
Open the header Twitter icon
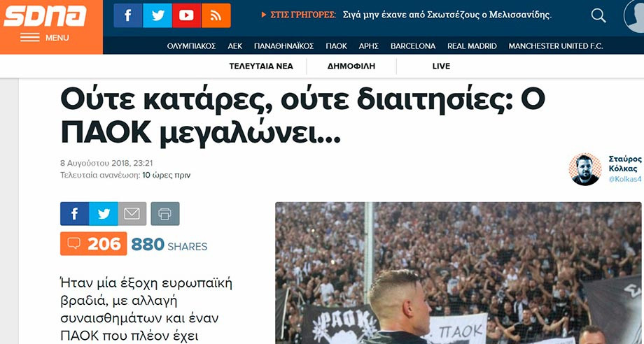pos(157,15)
